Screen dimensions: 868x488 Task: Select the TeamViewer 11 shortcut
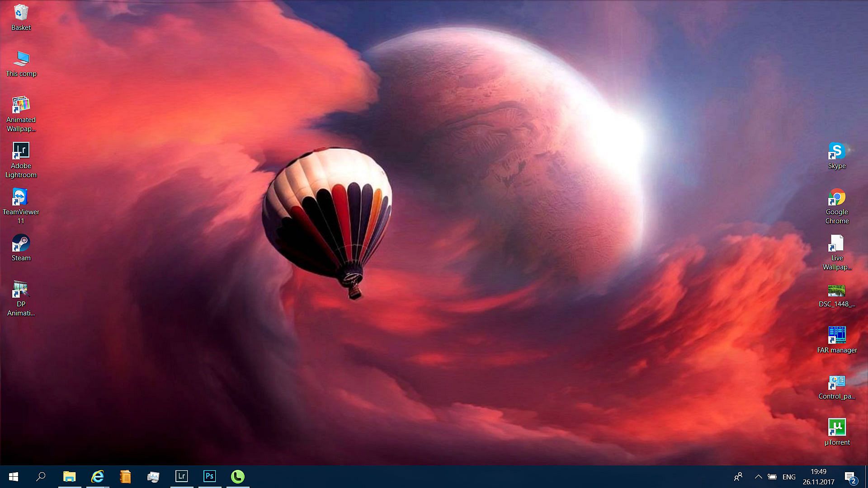tap(21, 197)
